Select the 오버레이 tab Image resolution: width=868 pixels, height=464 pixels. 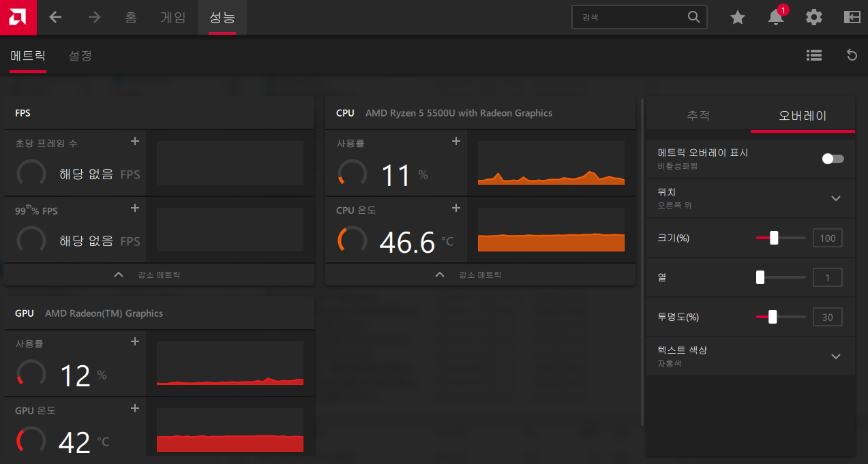[803, 115]
